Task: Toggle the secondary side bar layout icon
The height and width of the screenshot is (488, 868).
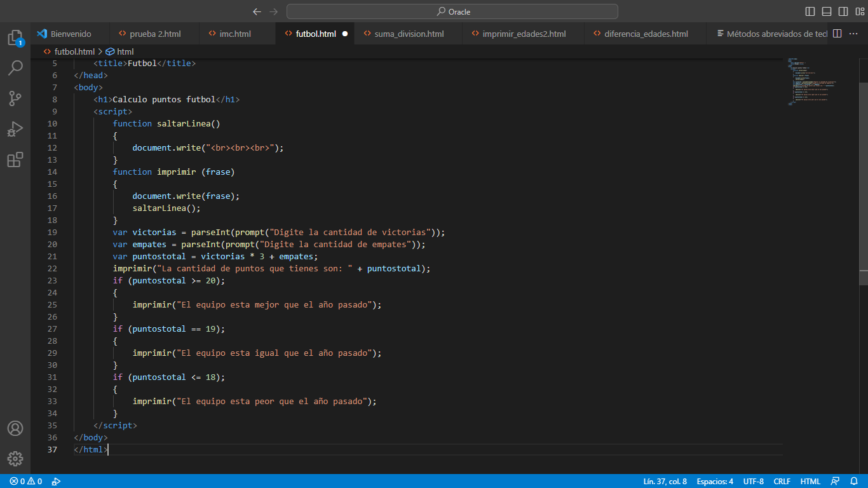Action: point(843,11)
